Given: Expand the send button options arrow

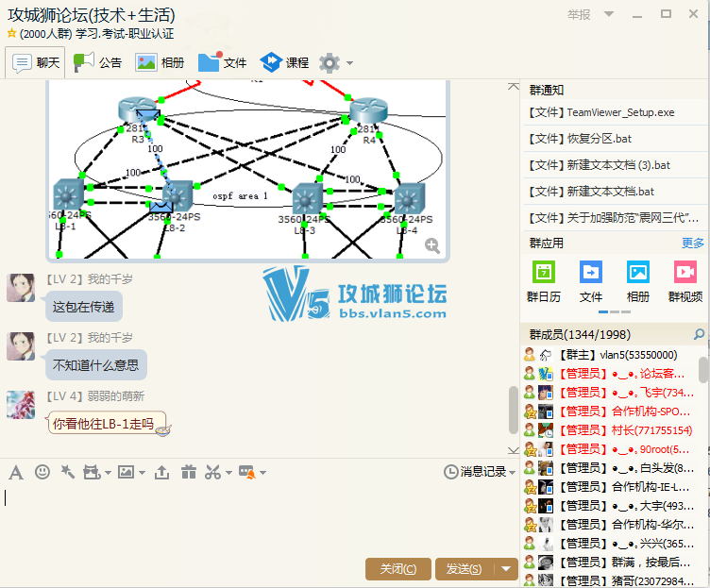Looking at the screenshot, I should click(507, 568).
